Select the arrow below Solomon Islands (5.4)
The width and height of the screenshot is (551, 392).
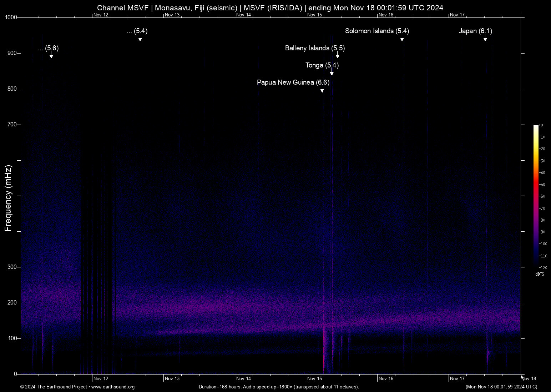click(402, 39)
